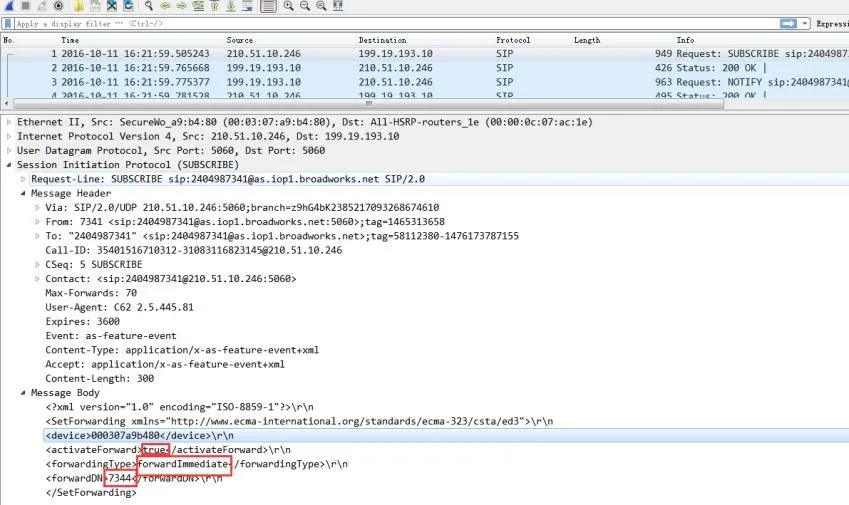The image size is (849, 505).
Task: Click the find packet magnifier icon
Action: (148, 6)
